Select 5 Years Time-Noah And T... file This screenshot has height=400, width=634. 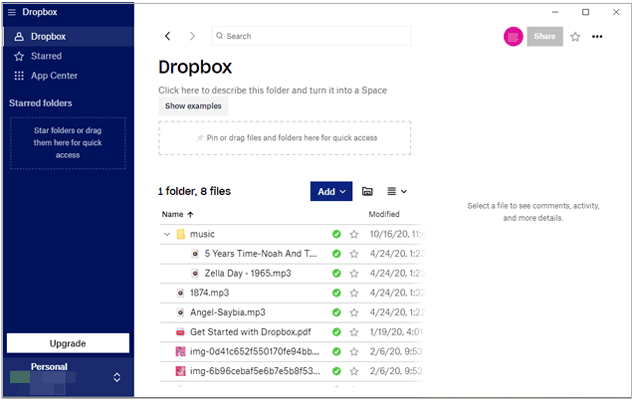coord(291,254)
